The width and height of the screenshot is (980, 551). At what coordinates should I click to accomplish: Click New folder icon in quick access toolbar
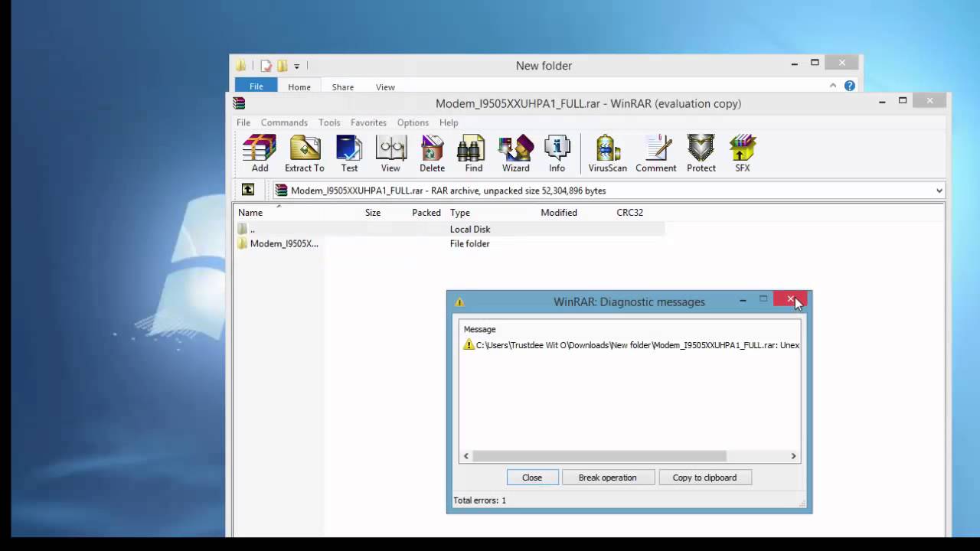point(283,66)
